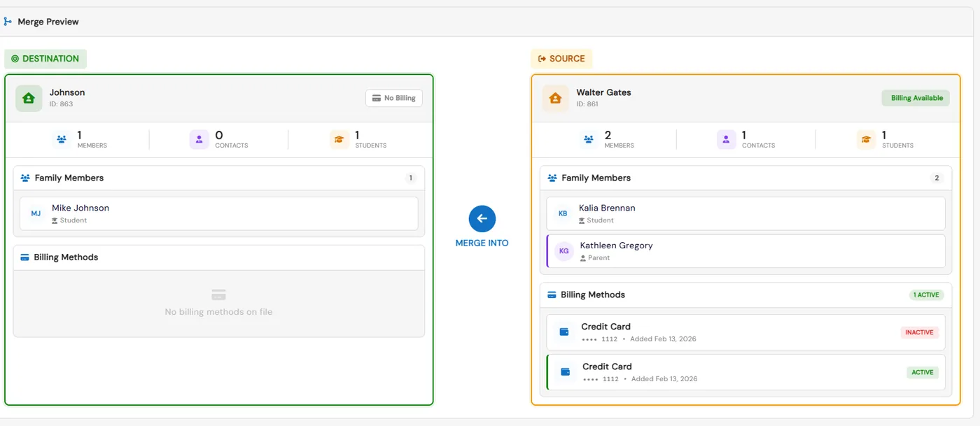Click Johnson's contacts purple icon
The width and height of the screenshot is (980, 426).
pyautogui.click(x=199, y=140)
